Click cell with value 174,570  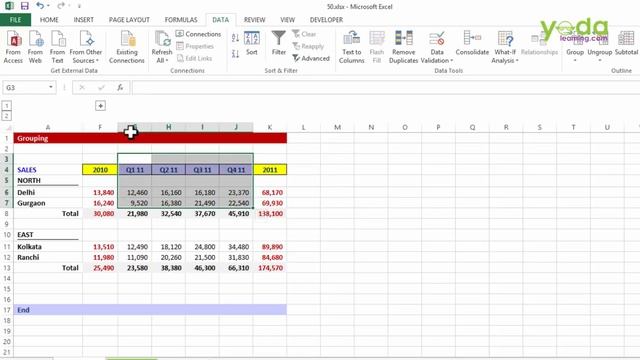click(270, 268)
